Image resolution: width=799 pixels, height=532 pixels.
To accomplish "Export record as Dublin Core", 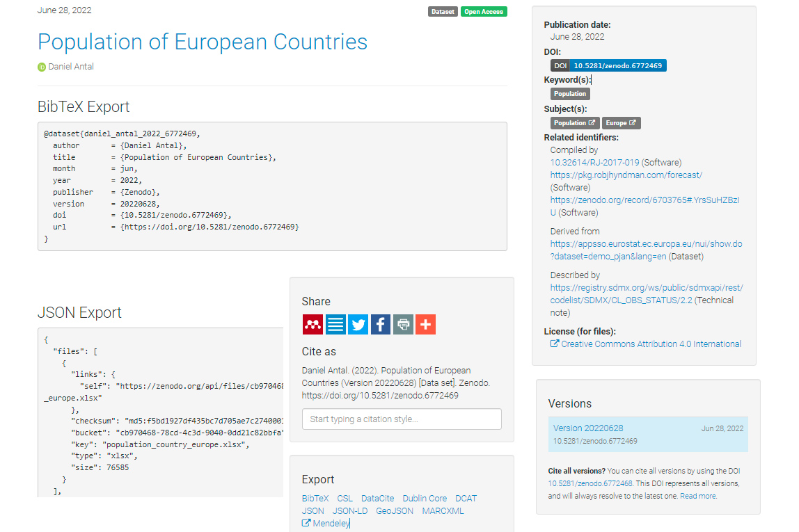I will [425, 498].
